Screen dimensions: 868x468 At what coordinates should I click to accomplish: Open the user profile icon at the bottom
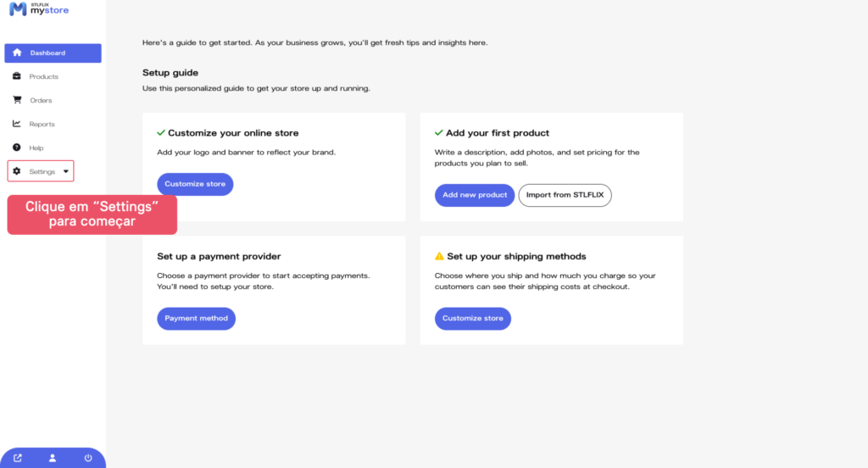tap(53, 458)
